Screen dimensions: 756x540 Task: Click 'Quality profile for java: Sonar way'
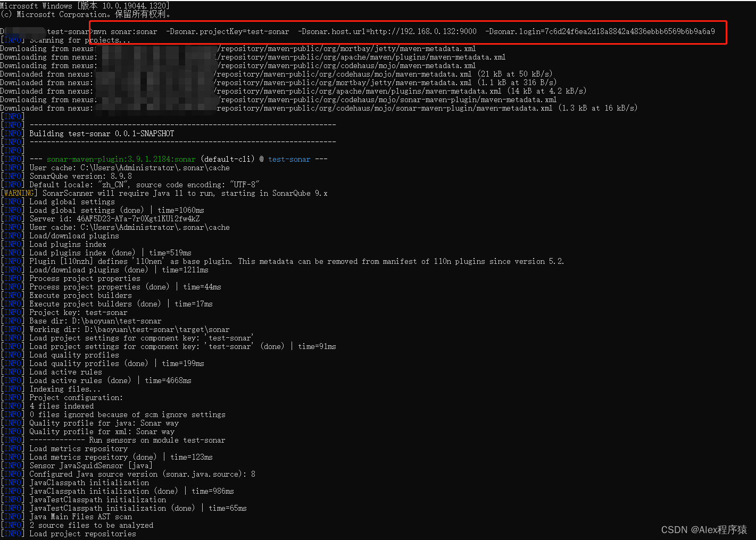tap(90, 423)
